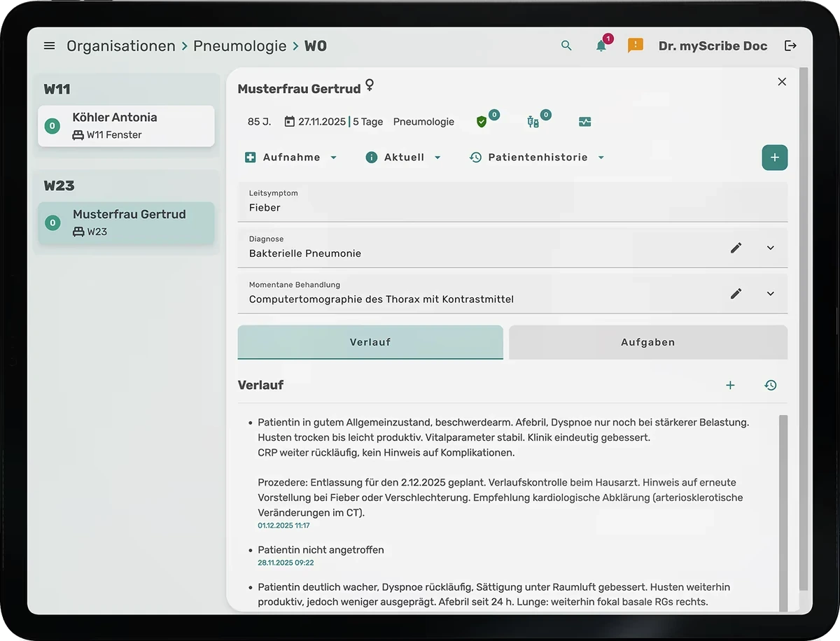Click timestamp 28.11.2025 09:22
This screenshot has height=641, width=840.
[286, 563]
